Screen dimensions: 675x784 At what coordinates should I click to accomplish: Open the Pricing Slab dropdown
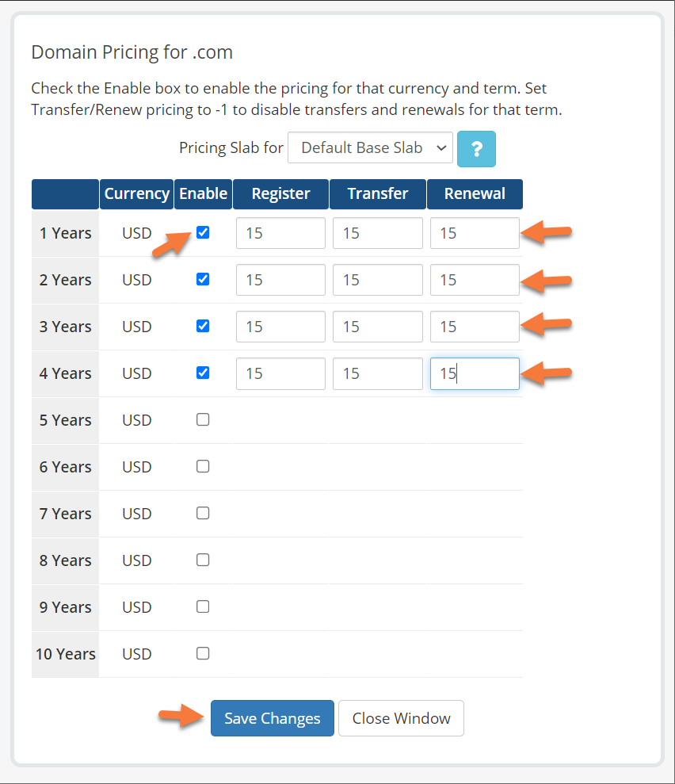point(370,148)
